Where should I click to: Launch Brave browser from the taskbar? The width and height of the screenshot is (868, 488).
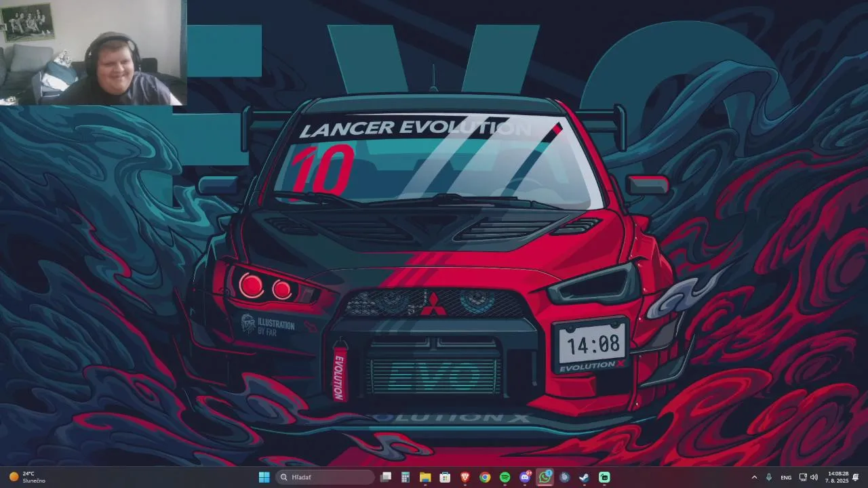pyautogui.click(x=465, y=477)
